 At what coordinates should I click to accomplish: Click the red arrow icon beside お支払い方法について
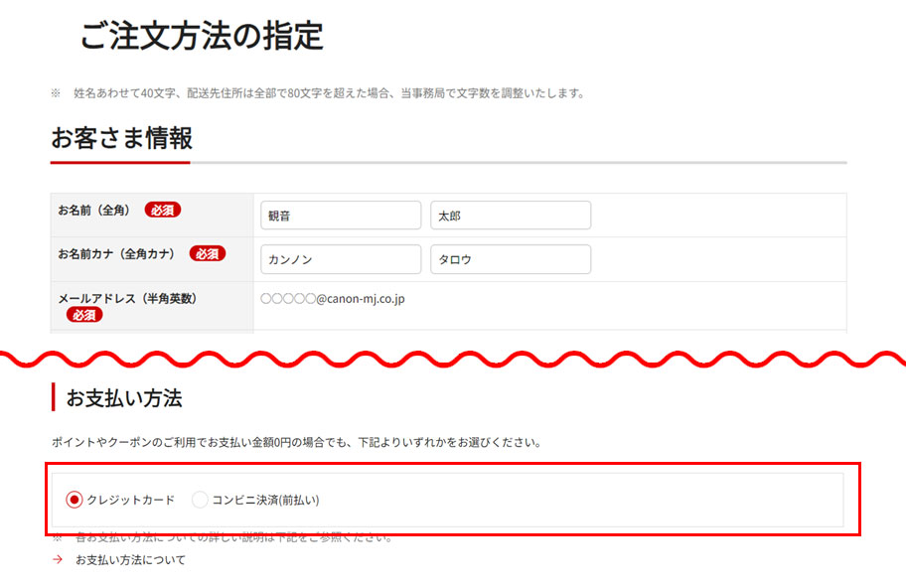(x=58, y=560)
